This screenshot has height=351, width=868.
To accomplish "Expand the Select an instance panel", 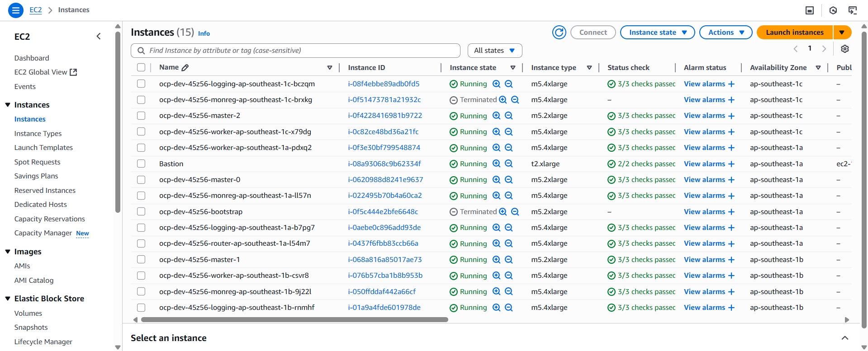I will 844,338.
